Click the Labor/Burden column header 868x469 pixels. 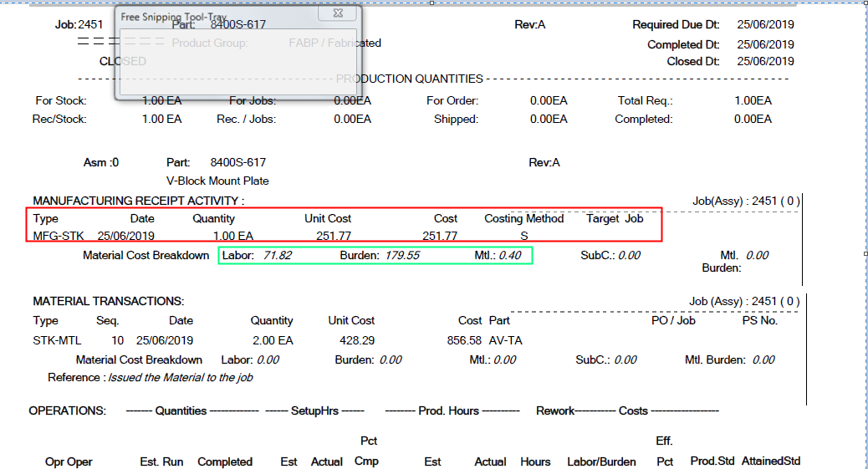[x=601, y=461]
